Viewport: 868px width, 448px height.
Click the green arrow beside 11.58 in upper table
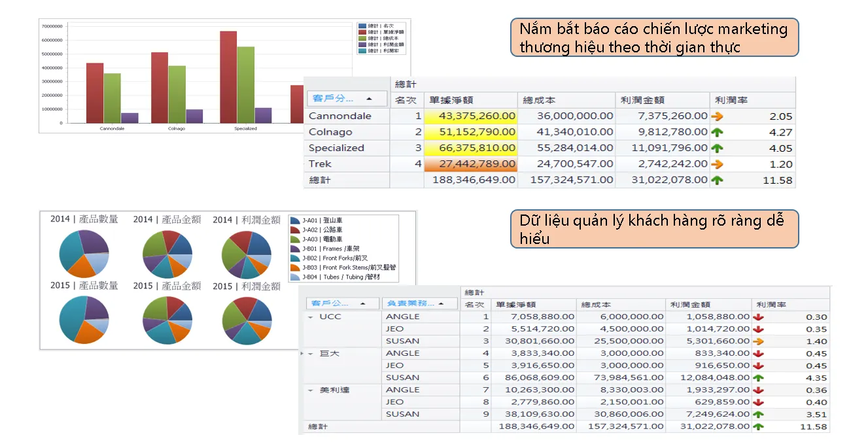[717, 180]
